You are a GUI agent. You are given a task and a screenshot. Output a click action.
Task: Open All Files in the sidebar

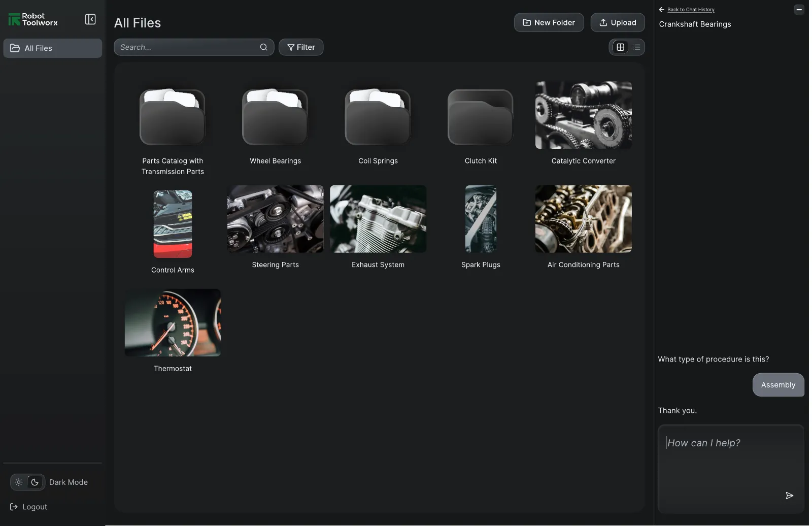click(53, 48)
